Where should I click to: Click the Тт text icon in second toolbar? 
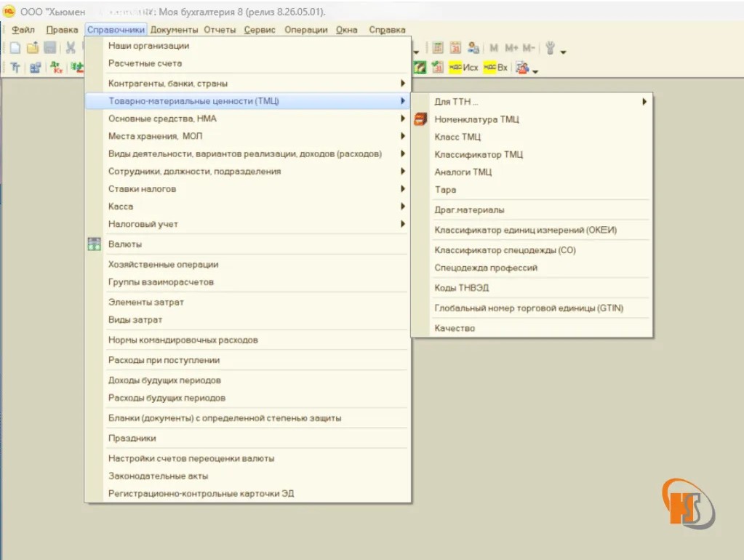pos(15,68)
